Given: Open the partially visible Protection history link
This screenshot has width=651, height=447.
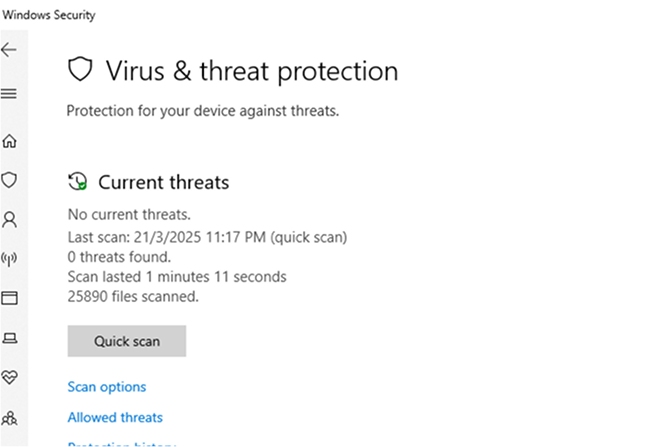Looking at the screenshot, I should pos(121,444).
